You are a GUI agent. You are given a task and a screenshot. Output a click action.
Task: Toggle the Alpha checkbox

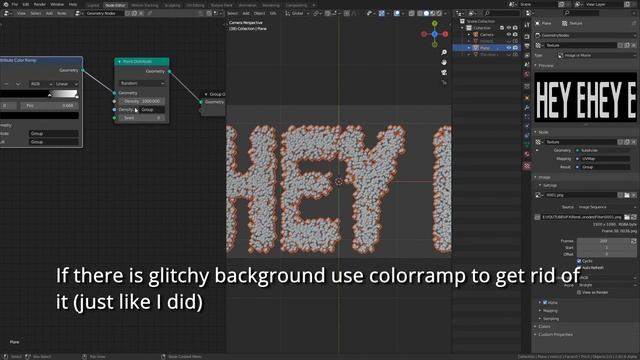click(545, 302)
